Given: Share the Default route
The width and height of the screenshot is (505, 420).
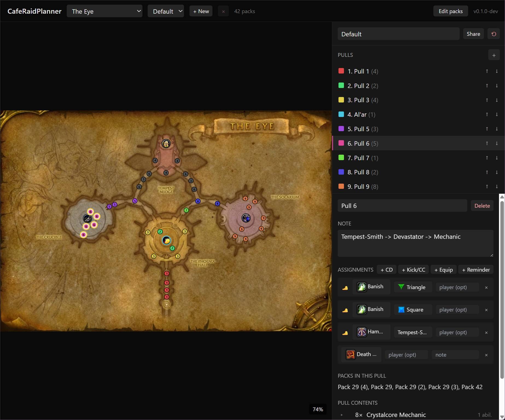Looking at the screenshot, I should tap(473, 34).
